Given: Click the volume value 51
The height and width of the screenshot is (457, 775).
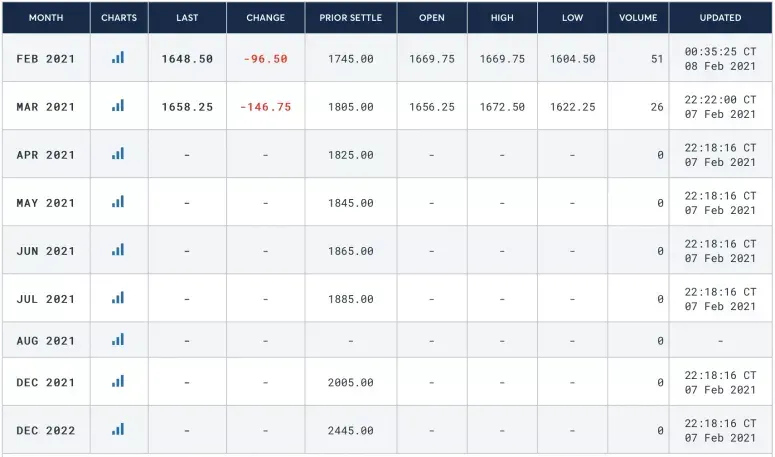Looking at the screenshot, I should coord(657,59).
